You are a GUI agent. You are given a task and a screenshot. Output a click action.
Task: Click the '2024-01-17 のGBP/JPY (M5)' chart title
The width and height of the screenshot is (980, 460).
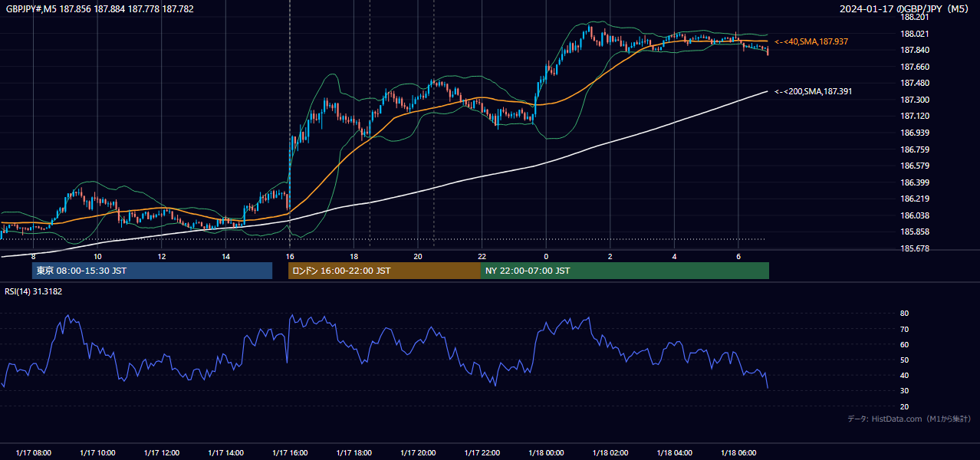pos(906,9)
